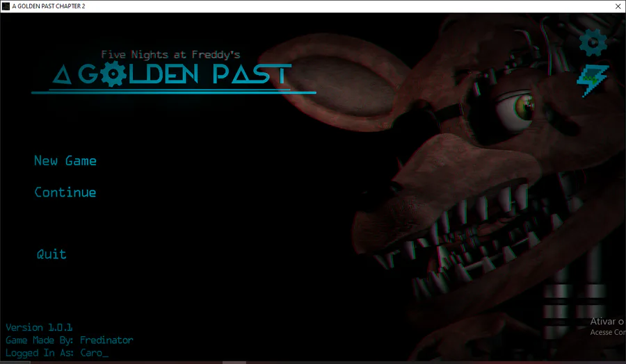Click the Version 1.0.1 text
Image resolution: width=626 pixels, height=364 pixels.
(x=39, y=327)
